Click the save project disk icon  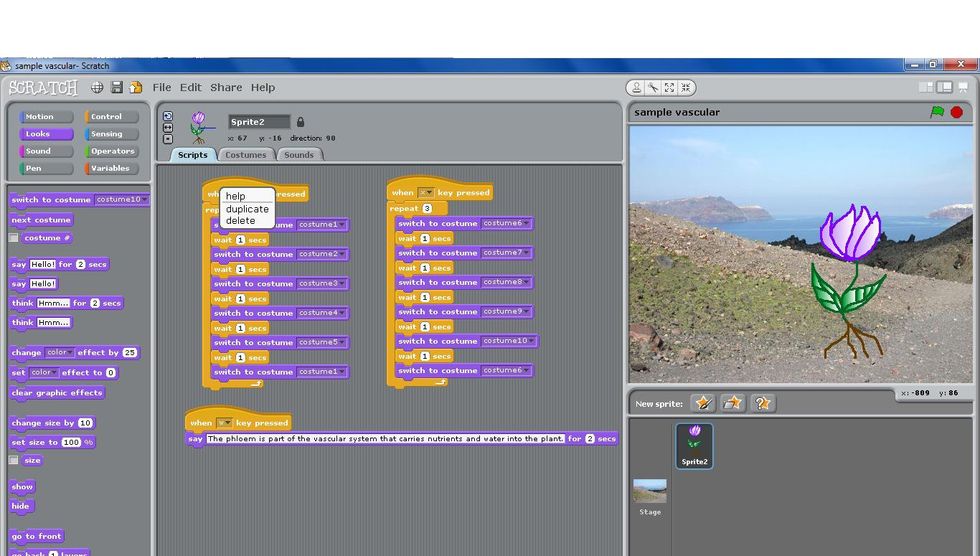click(x=117, y=88)
